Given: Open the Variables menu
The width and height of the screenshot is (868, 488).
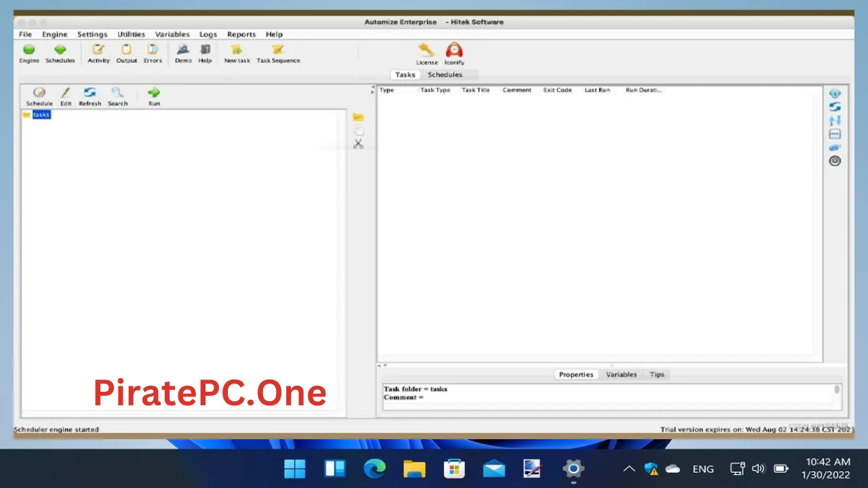Looking at the screenshot, I should pos(172,34).
